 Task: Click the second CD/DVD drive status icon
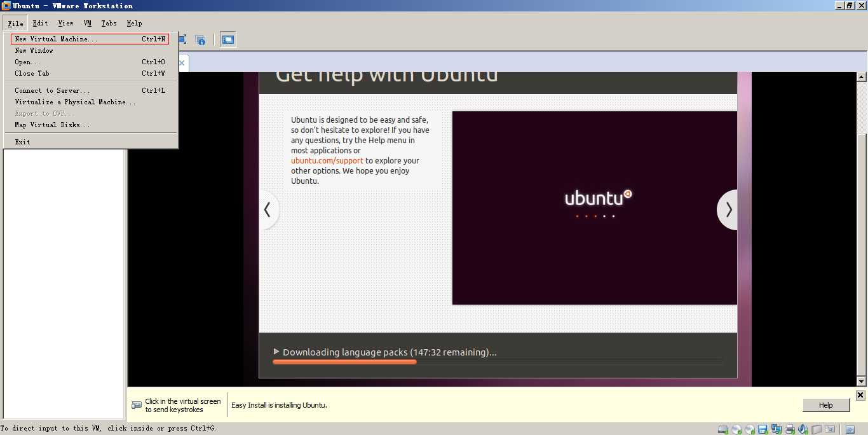750,429
